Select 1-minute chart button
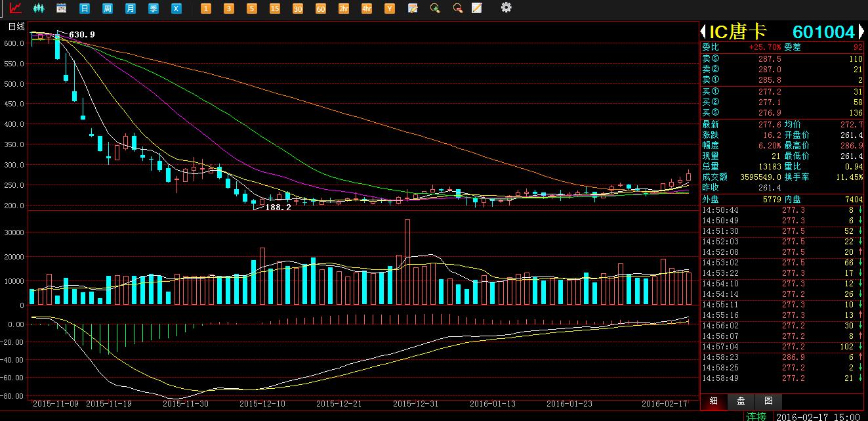 [206, 9]
